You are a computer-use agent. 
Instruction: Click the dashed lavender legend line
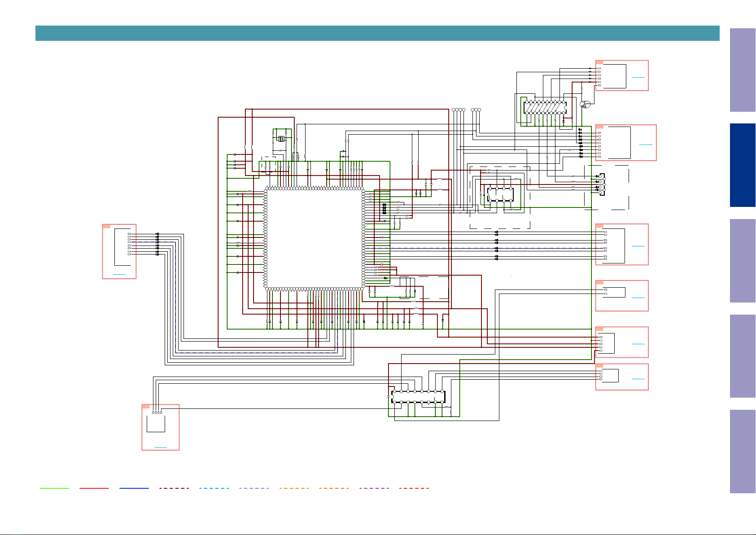tap(254, 488)
